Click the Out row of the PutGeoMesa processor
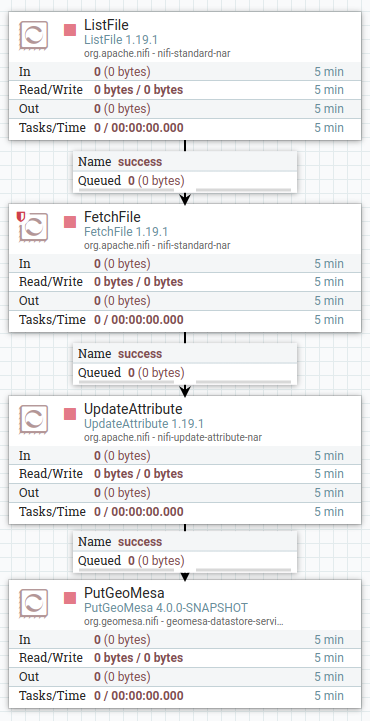The height and width of the screenshot is (721, 370). 185,677
